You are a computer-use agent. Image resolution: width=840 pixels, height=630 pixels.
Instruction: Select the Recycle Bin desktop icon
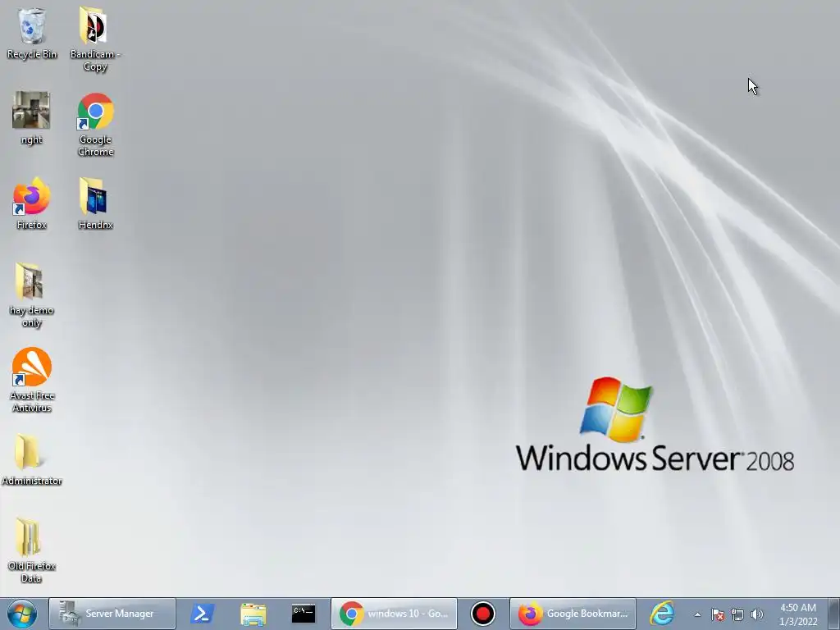coord(32,34)
